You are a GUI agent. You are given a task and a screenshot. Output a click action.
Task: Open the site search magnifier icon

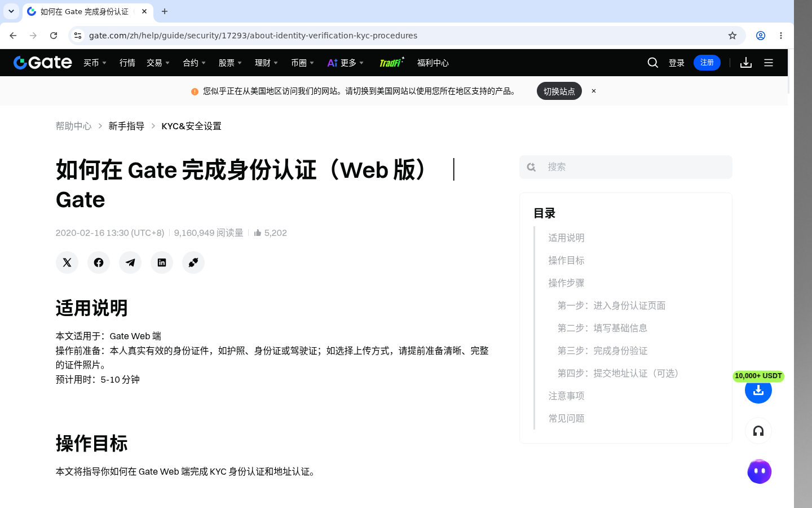tap(653, 63)
